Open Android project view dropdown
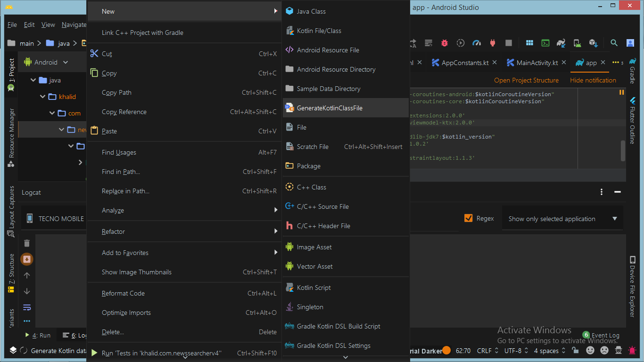 click(46, 62)
